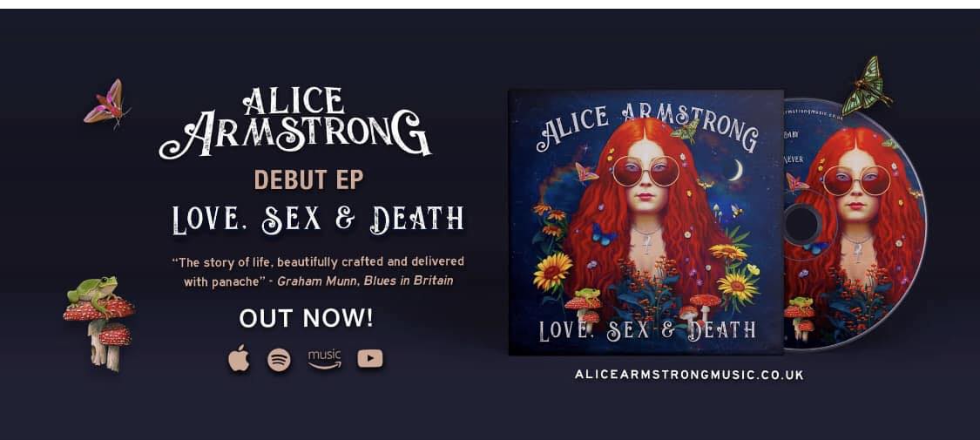
Task: Click the OUT NOW! text
Action: [307, 318]
